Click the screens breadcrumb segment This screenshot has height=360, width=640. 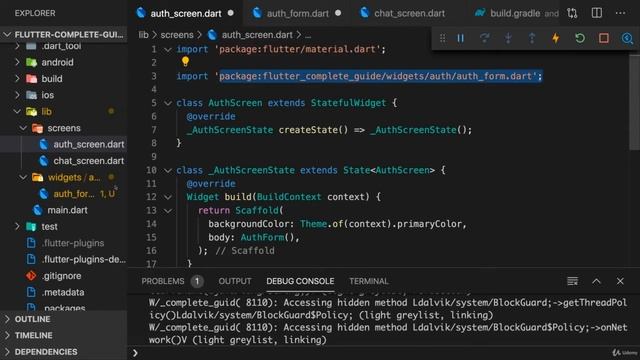click(x=177, y=35)
